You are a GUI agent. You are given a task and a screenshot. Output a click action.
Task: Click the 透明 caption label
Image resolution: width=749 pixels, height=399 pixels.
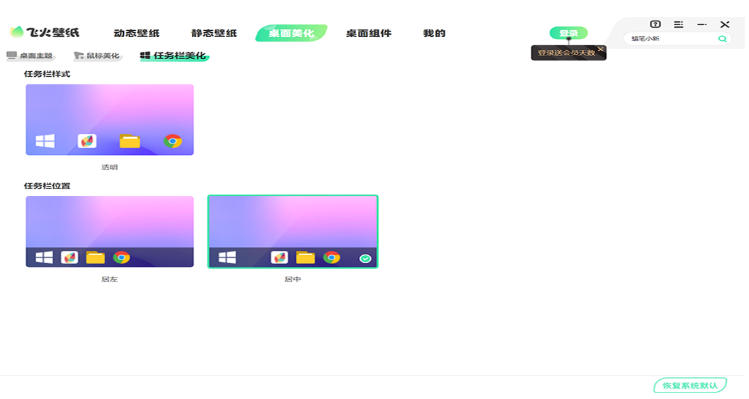(x=110, y=167)
